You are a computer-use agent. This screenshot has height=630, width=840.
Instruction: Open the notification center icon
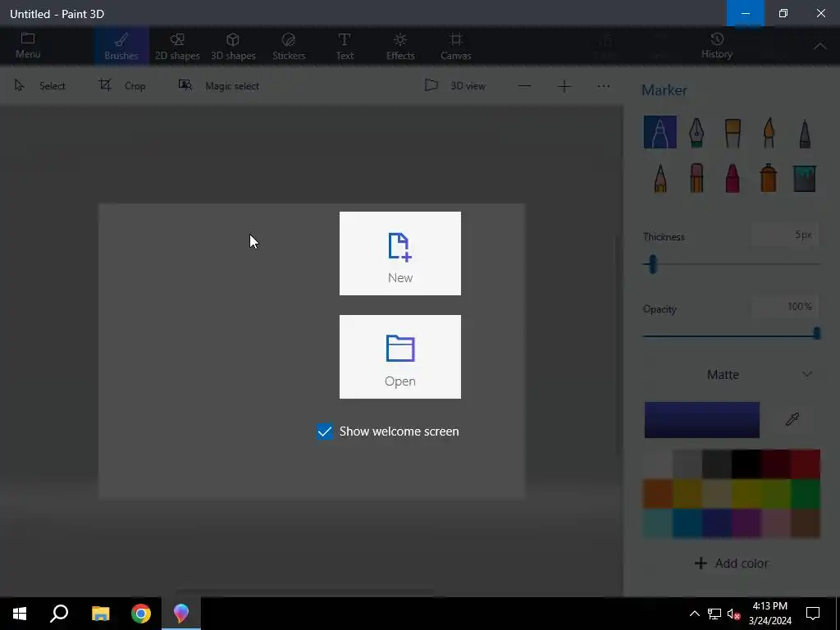tap(813, 614)
